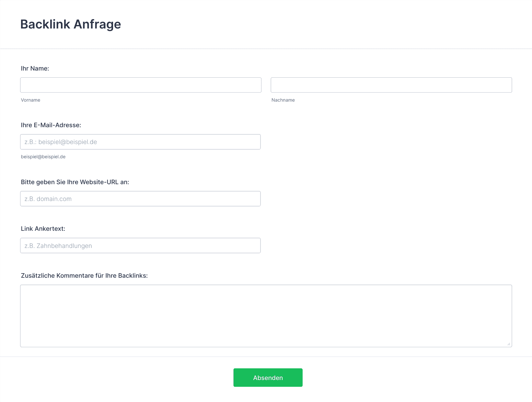The width and height of the screenshot is (532, 402).
Task: Click the Nachname last name field
Action: (391, 85)
